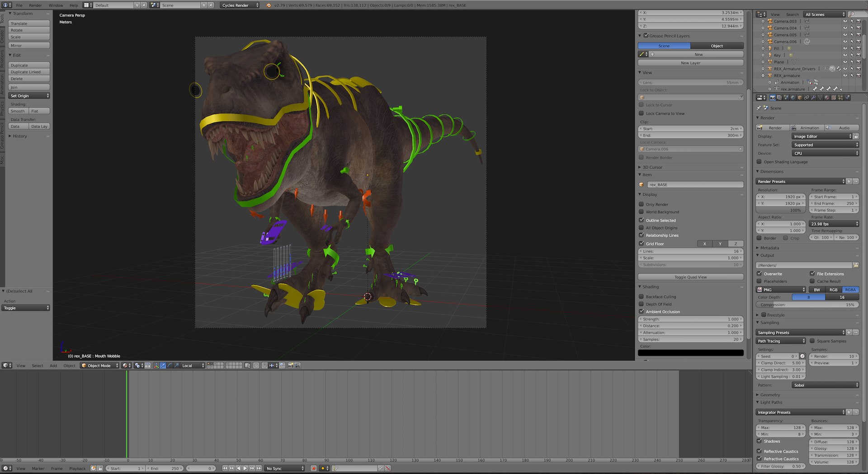The image size is (868, 474).
Task: Open the Render properties tab (camera icon)
Action: 773,97
